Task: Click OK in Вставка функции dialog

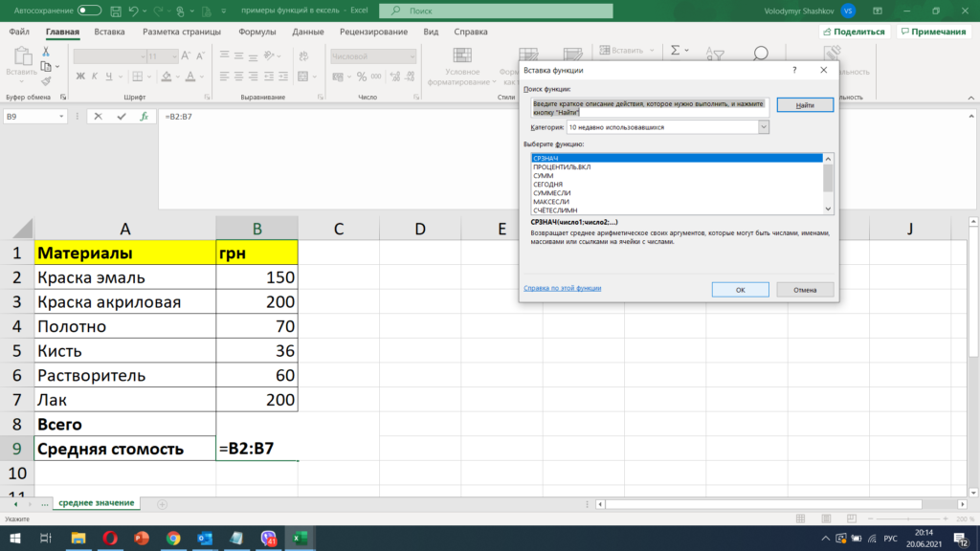Action: tap(740, 290)
